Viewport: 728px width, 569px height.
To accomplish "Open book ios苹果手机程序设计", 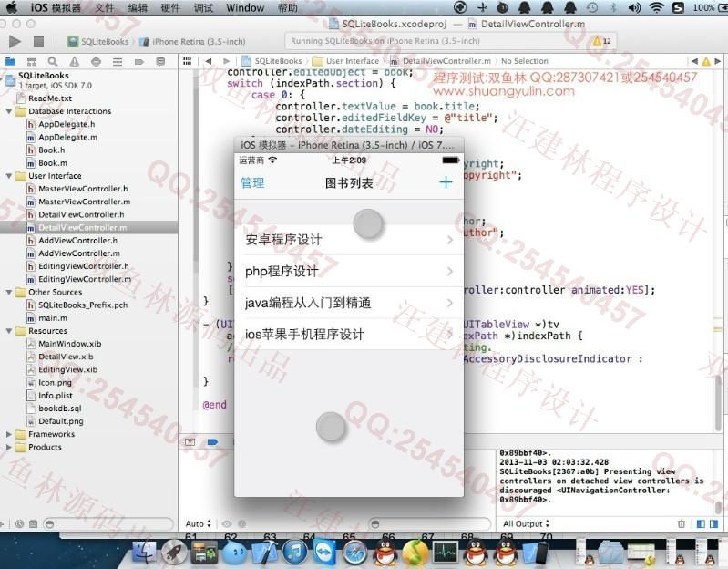I will point(349,335).
